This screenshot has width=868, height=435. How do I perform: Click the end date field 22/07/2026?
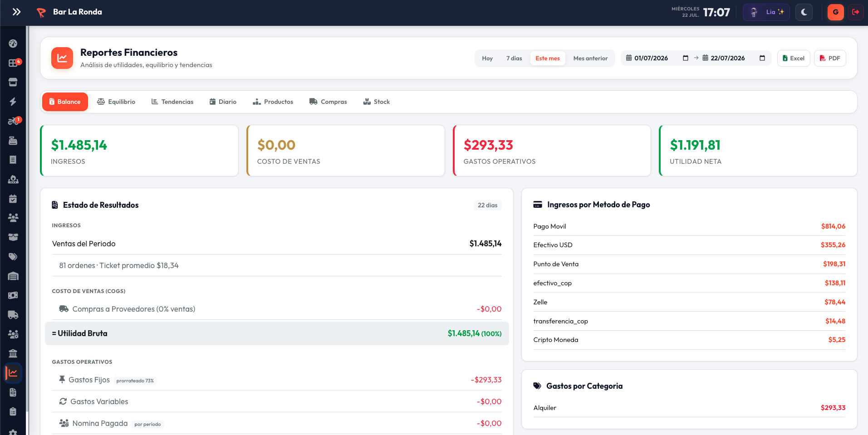734,58
